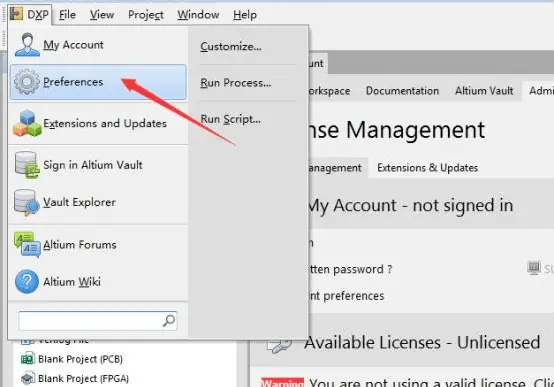Viewport: 554px width, 387px height.
Task: Click the search magnifier icon in DXP menu
Action: (x=169, y=321)
